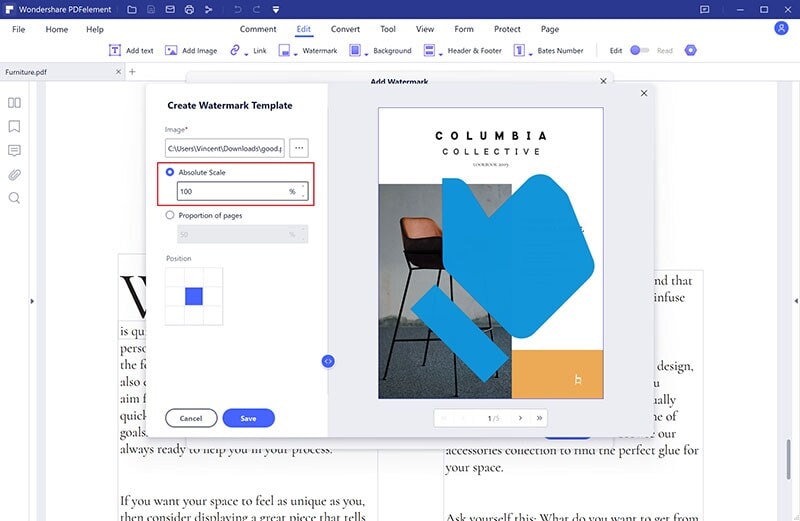The height and width of the screenshot is (521, 800).
Task: Click the Link tool icon
Action: [x=235, y=49]
